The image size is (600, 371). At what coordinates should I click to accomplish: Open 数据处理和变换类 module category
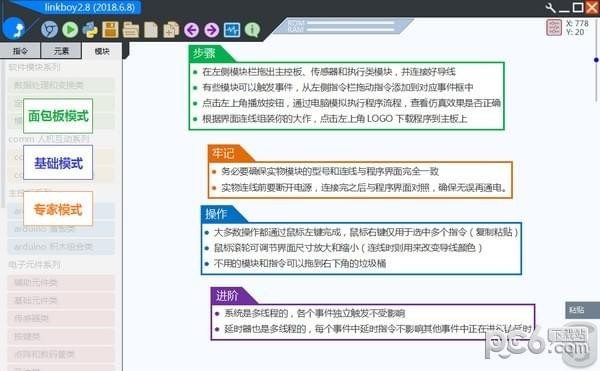click(x=61, y=85)
